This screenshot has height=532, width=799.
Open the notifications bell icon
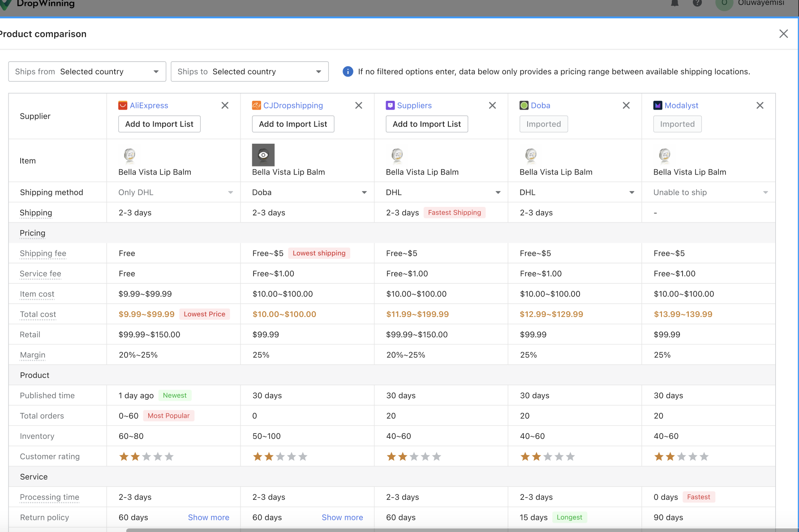coord(674,3)
